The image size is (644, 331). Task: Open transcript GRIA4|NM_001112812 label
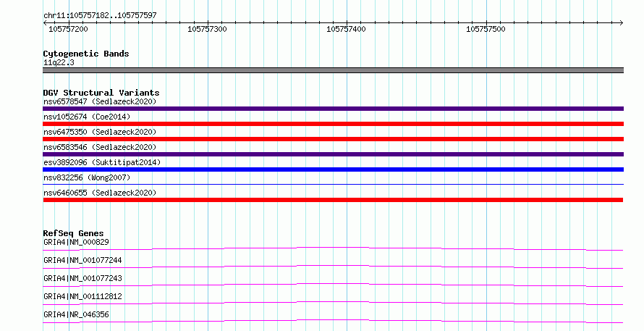coord(82,296)
